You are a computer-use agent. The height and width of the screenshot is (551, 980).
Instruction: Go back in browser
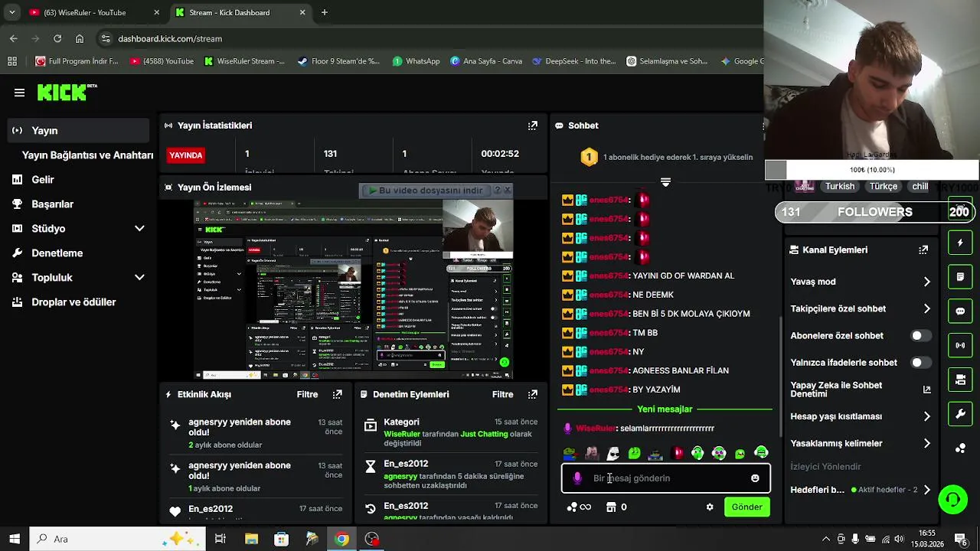[14, 38]
